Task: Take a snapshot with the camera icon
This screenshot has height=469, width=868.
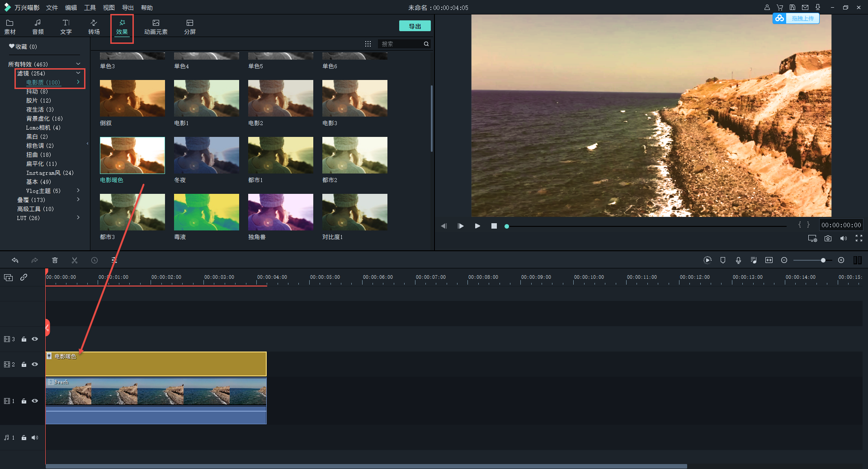Action: tap(828, 239)
